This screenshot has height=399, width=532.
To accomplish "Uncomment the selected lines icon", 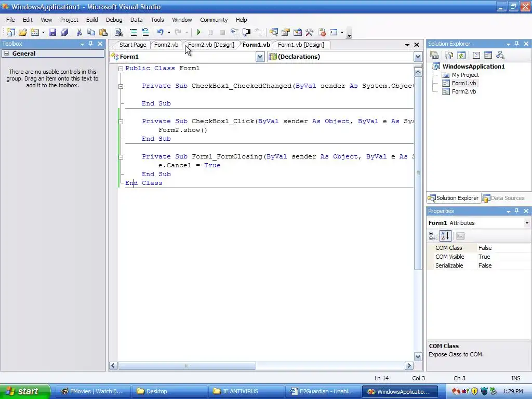I will [145, 32].
